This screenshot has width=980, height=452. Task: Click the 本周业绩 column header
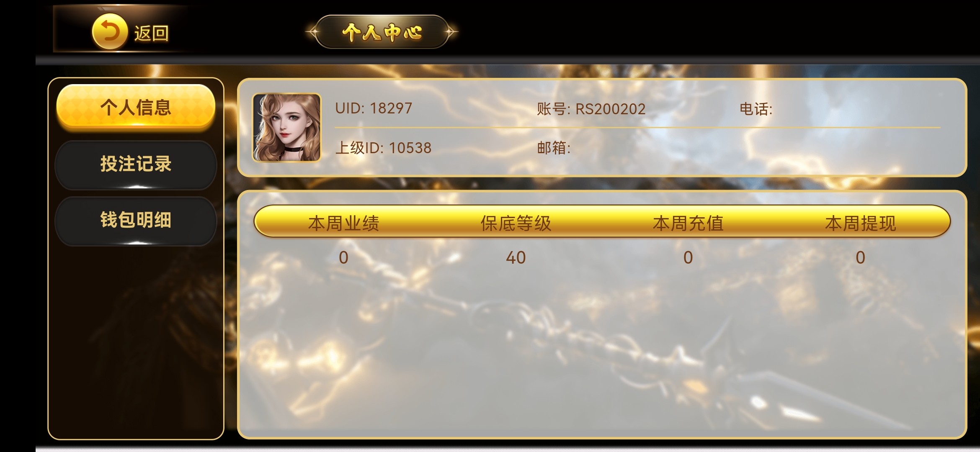tap(343, 223)
